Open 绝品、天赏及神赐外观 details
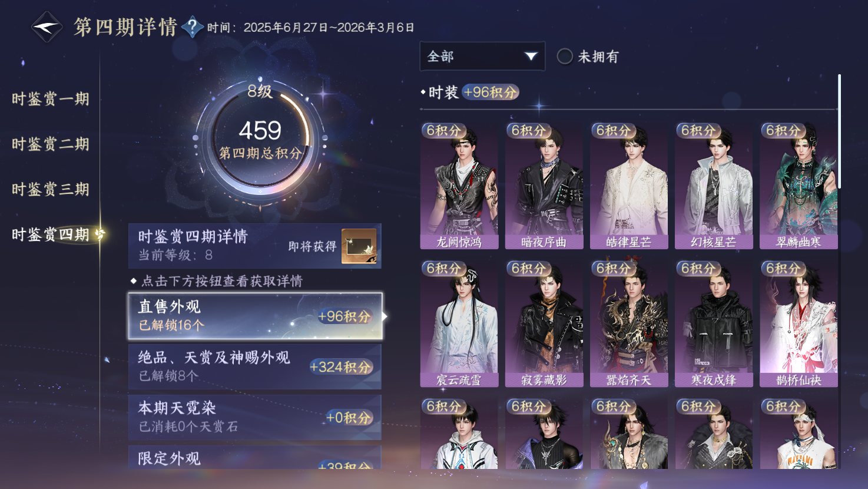Screen dimensions: 868x489 point(255,366)
